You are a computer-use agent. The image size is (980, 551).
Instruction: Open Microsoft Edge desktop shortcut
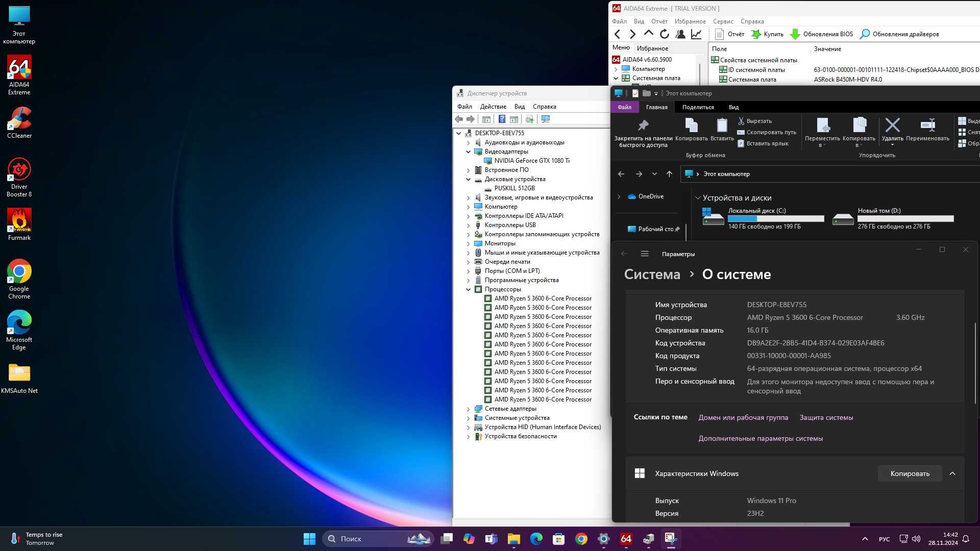[19, 330]
